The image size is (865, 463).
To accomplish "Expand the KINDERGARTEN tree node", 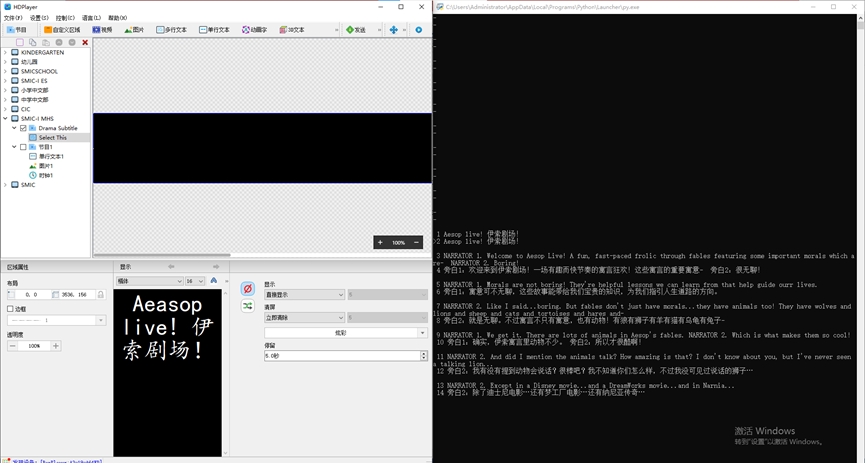I will click(x=5, y=53).
